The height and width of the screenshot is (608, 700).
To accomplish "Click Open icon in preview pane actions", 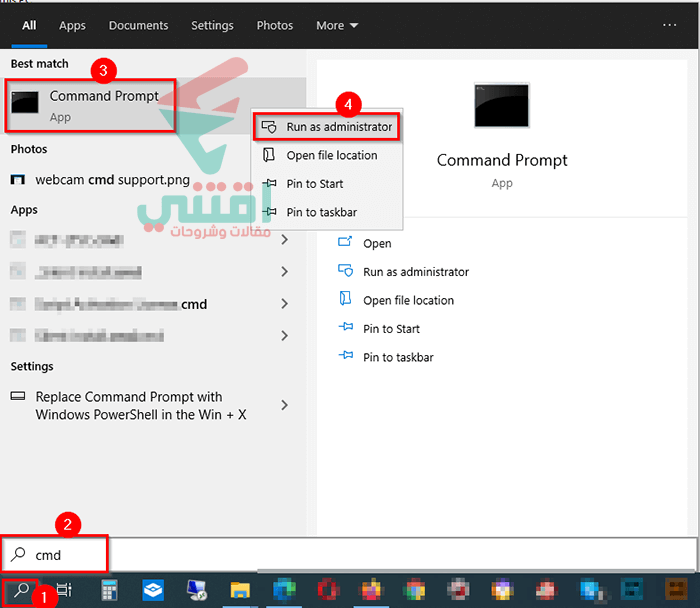I will click(345, 242).
